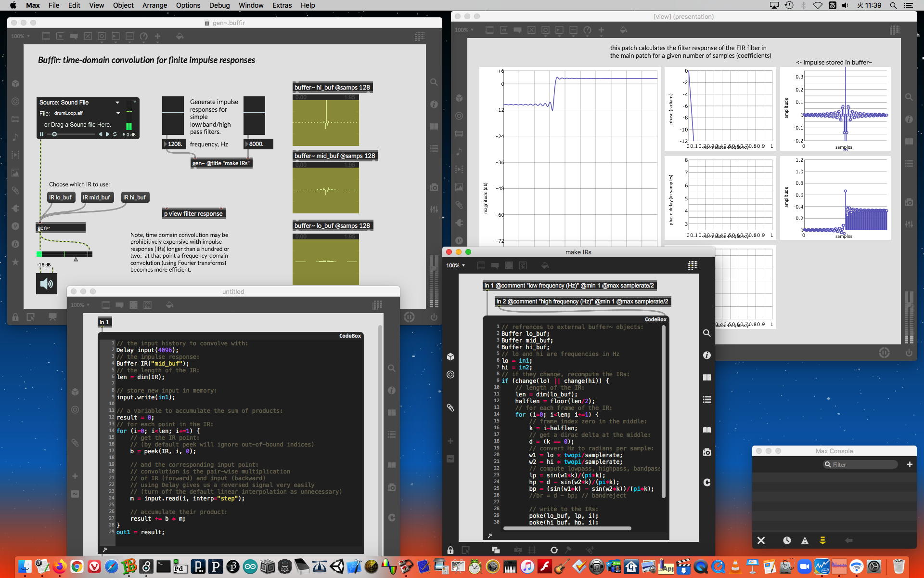Click the IR mid_buf message button
The image size is (924, 578).
click(96, 197)
